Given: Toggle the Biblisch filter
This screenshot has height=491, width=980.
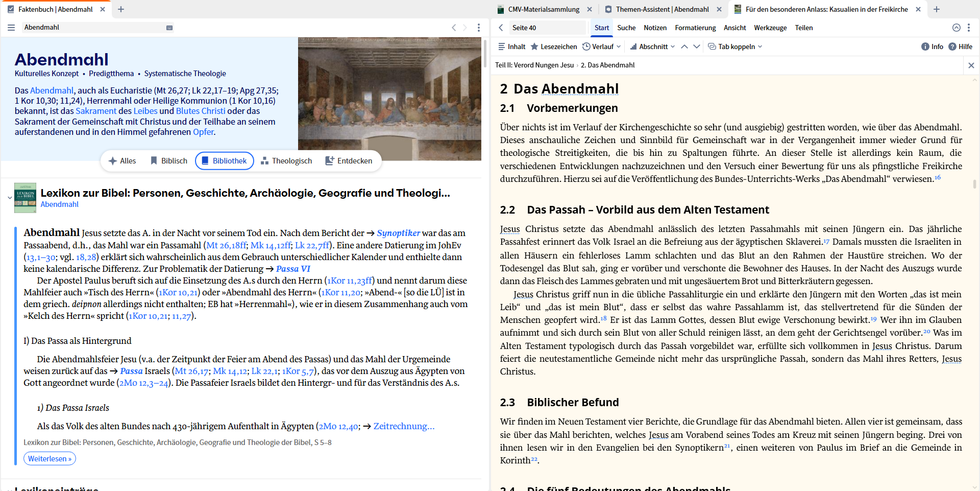Looking at the screenshot, I should (168, 160).
